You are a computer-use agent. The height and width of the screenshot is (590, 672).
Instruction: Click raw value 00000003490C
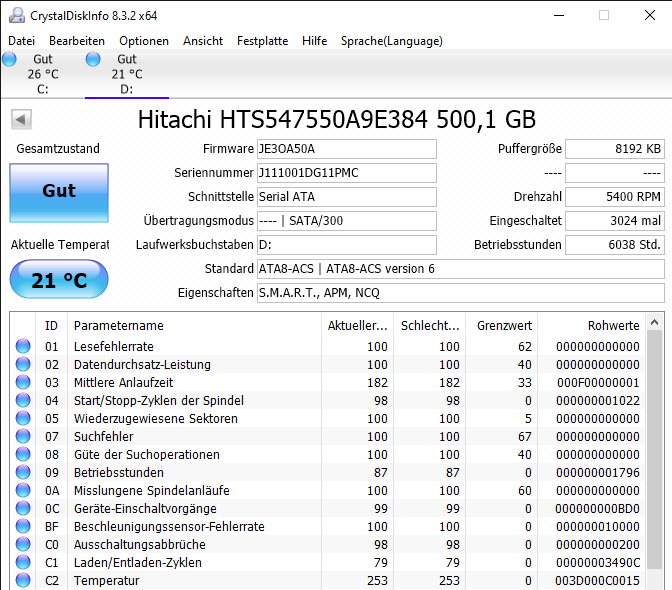(598, 563)
